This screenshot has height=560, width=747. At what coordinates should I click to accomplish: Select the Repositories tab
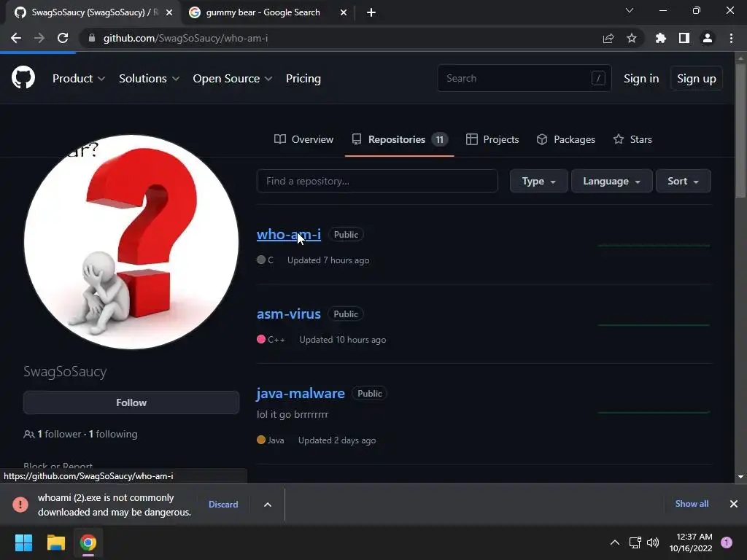399,139
